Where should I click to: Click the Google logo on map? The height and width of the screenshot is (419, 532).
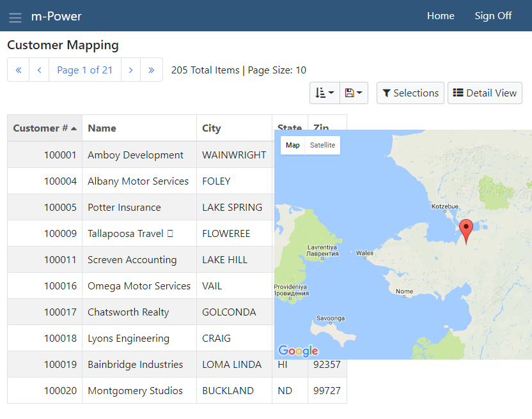(x=298, y=351)
